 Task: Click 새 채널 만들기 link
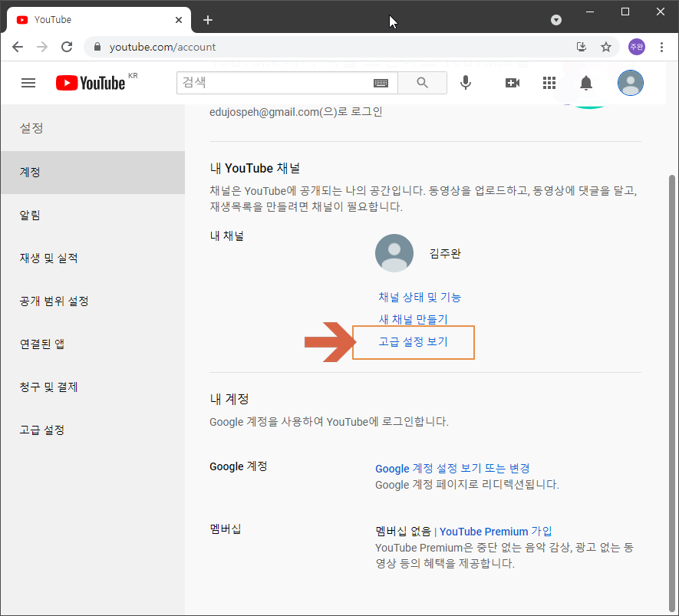413,319
